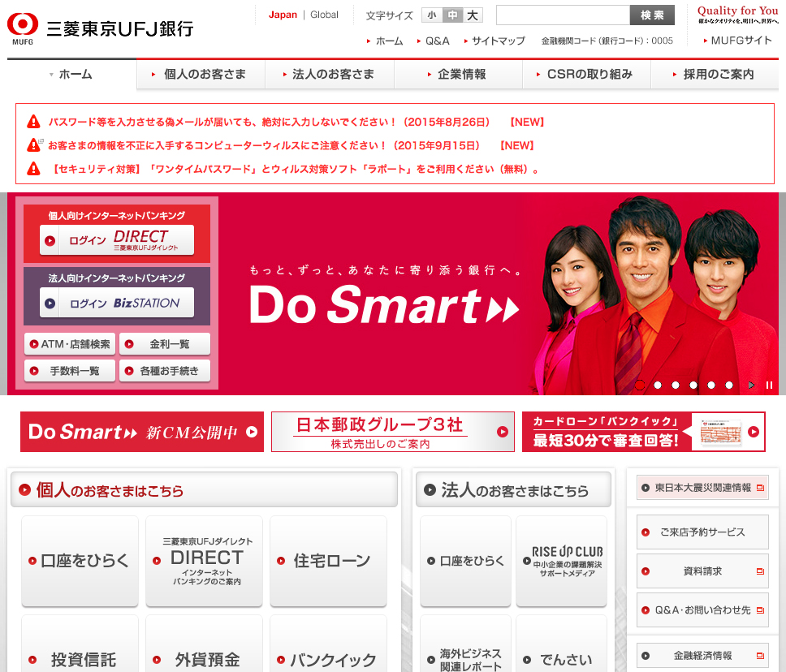
Task: Set text size to large (大)
Action: point(473,15)
